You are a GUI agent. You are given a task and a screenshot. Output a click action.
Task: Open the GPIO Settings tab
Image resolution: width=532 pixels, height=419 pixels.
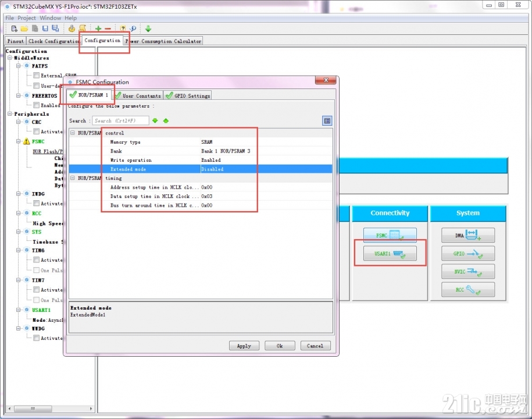tap(188, 96)
